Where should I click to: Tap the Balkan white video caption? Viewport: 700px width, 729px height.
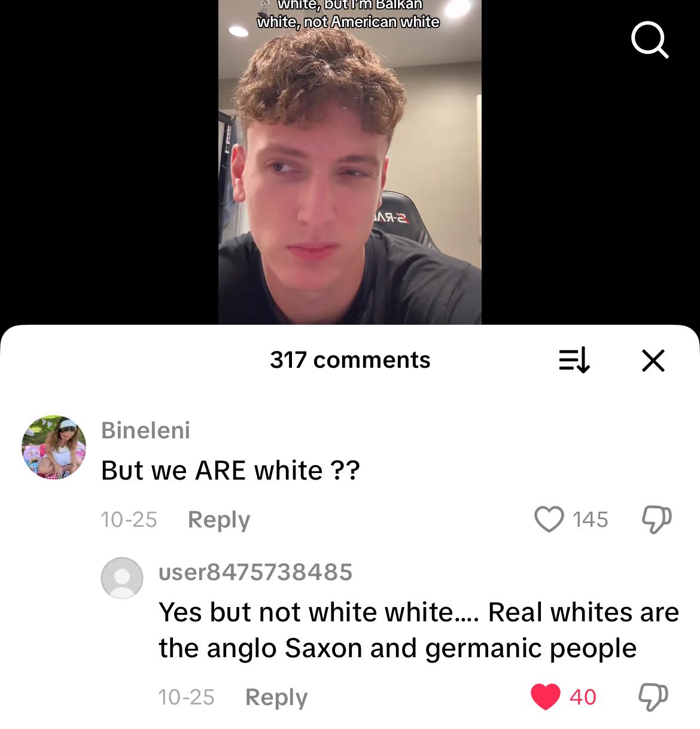point(349,14)
